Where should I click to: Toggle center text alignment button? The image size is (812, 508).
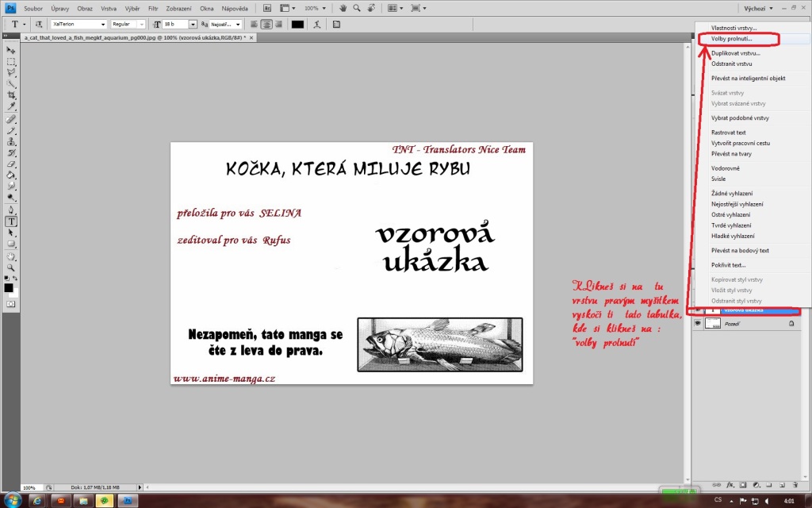click(266, 24)
